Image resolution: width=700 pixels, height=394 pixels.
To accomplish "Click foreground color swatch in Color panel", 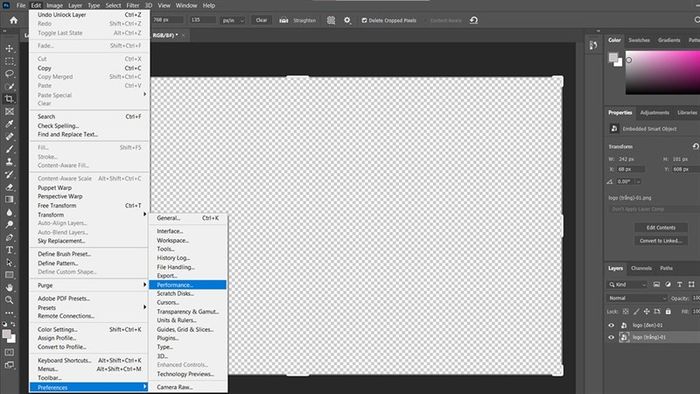I will click(613, 58).
